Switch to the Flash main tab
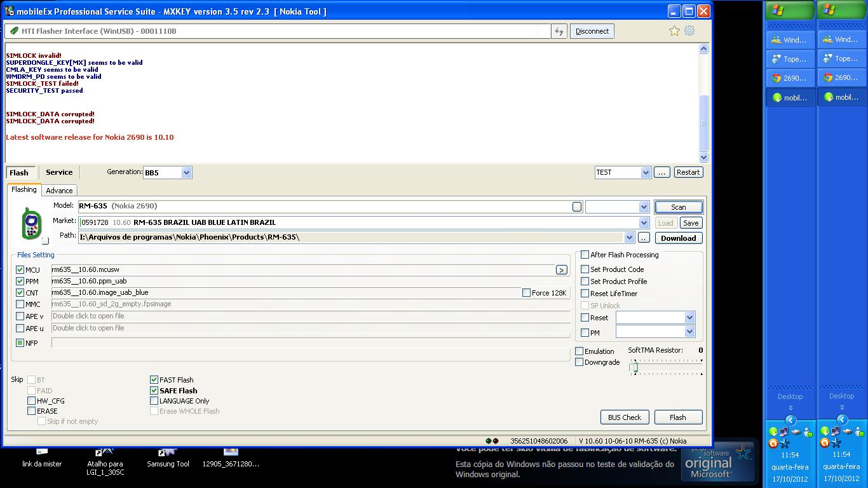 (x=19, y=173)
